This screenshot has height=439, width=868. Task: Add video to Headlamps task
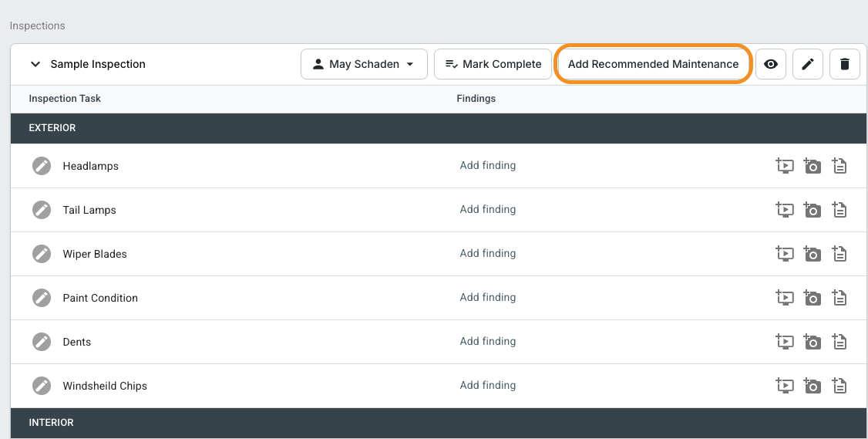coord(785,166)
